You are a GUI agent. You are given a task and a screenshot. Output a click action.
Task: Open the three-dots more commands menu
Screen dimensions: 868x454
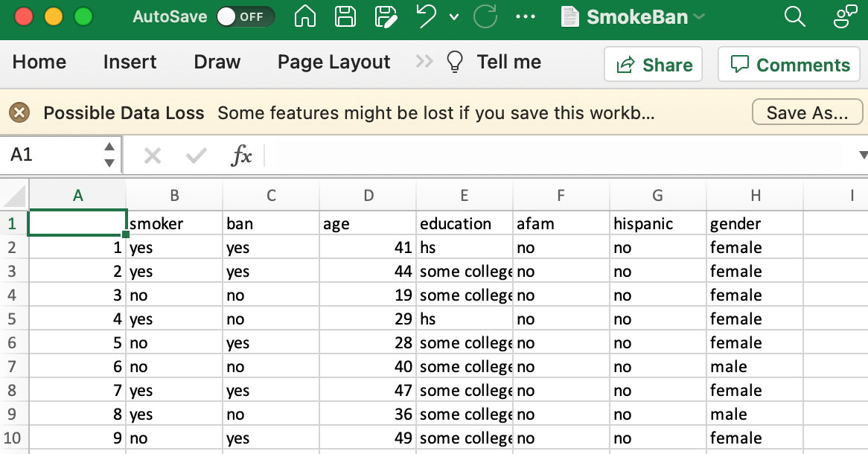pos(526,16)
